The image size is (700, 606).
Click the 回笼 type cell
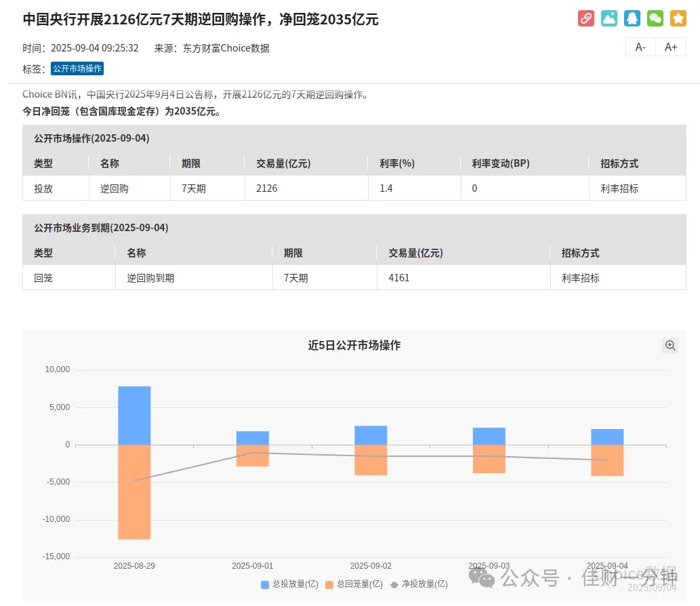68,277
